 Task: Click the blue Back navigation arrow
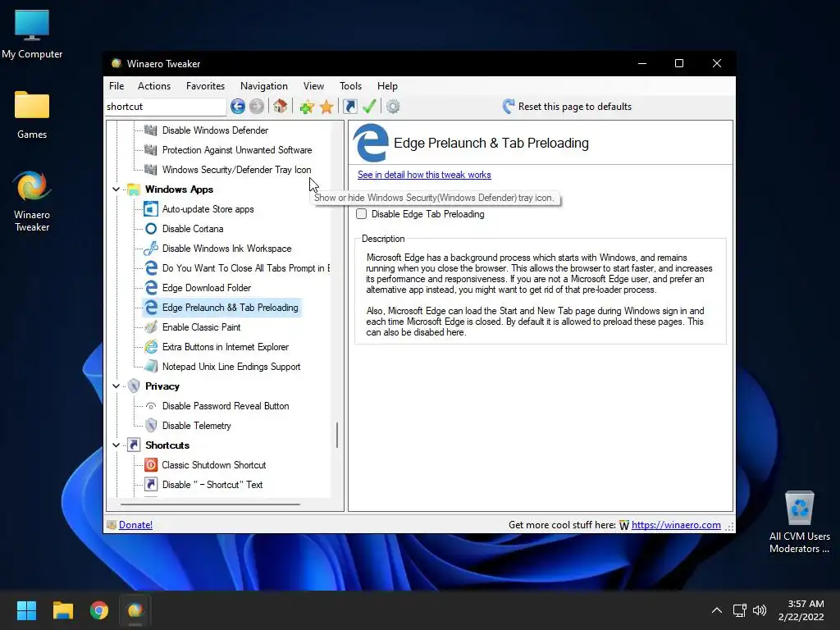pyautogui.click(x=238, y=106)
